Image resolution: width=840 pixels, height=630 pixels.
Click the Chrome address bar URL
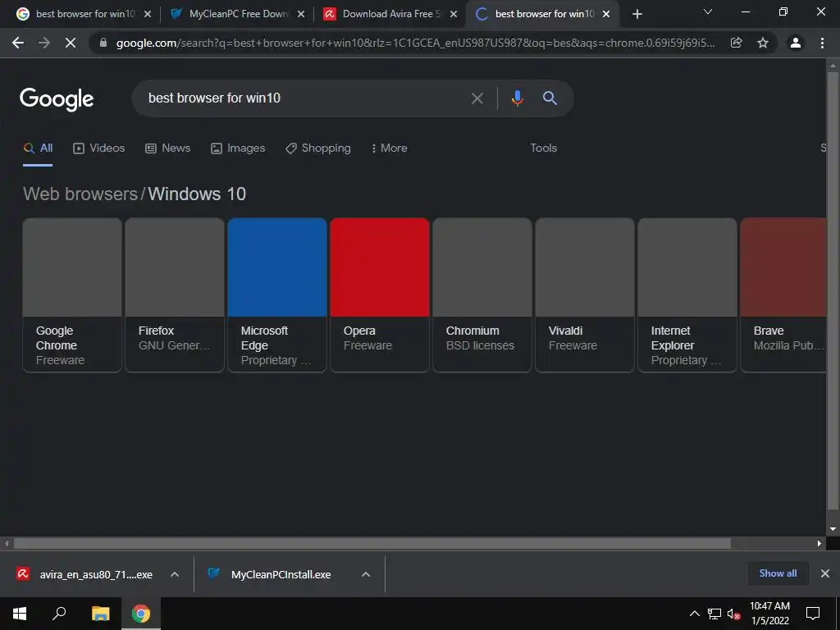point(415,43)
